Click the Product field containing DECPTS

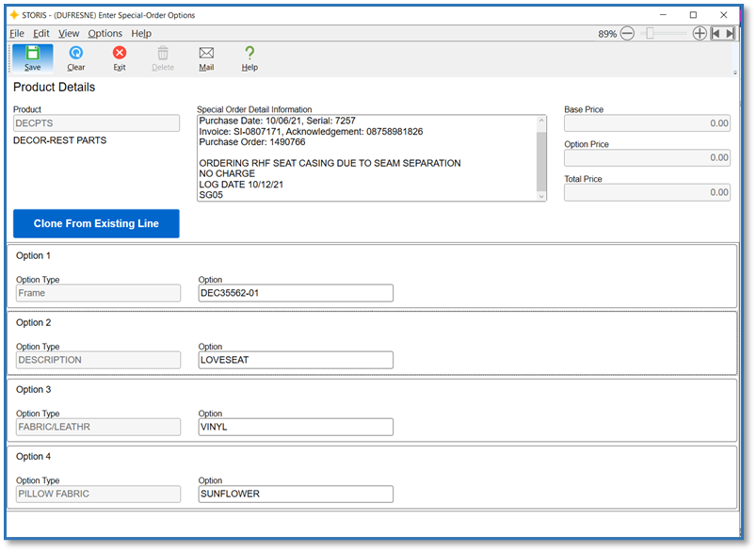[x=96, y=123]
